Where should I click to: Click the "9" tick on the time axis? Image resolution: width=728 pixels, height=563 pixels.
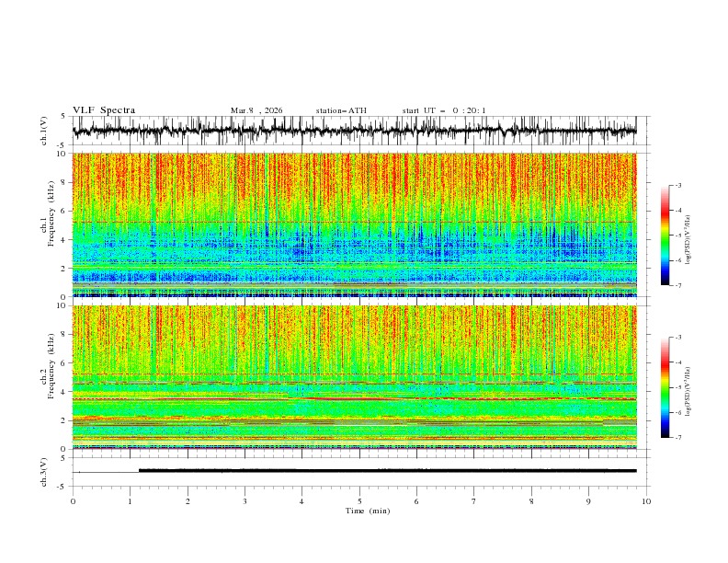(588, 501)
